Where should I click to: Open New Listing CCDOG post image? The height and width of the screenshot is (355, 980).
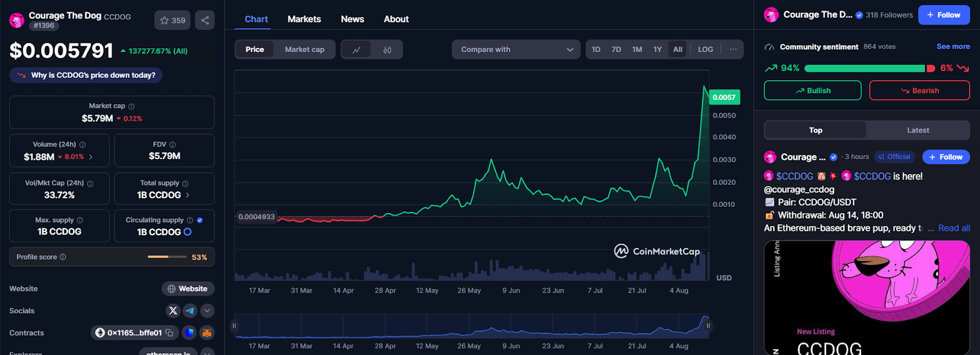[x=867, y=298]
